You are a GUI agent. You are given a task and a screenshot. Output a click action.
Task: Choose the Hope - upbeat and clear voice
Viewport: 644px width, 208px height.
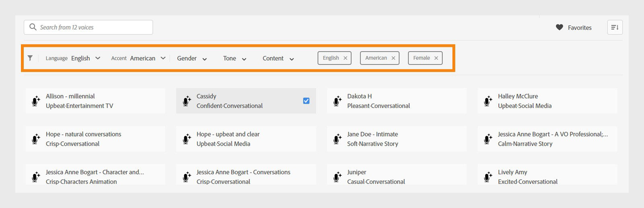[x=246, y=139]
